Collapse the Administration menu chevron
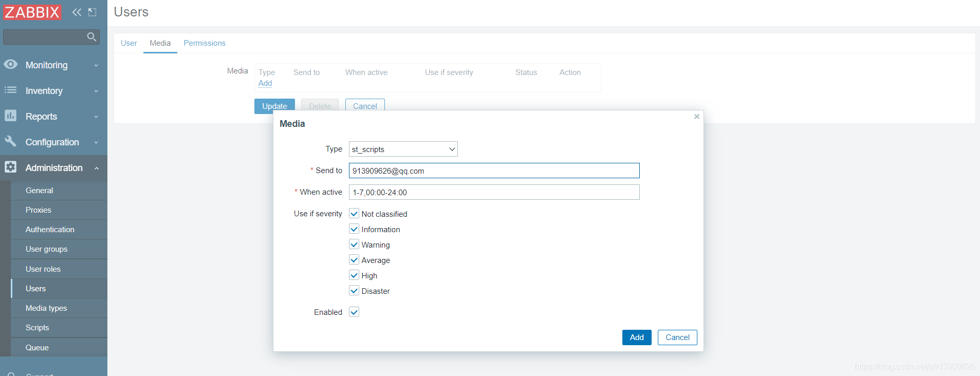980x376 pixels. [x=96, y=168]
